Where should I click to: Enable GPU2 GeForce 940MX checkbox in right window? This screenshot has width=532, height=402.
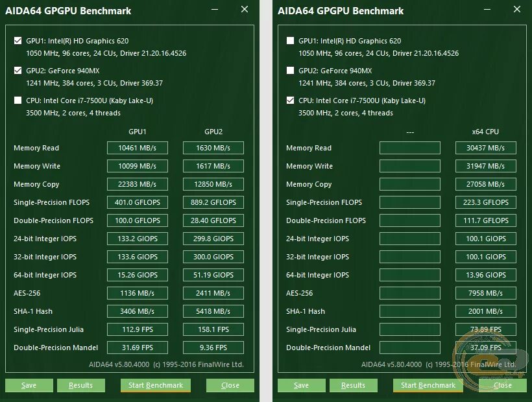(291, 71)
